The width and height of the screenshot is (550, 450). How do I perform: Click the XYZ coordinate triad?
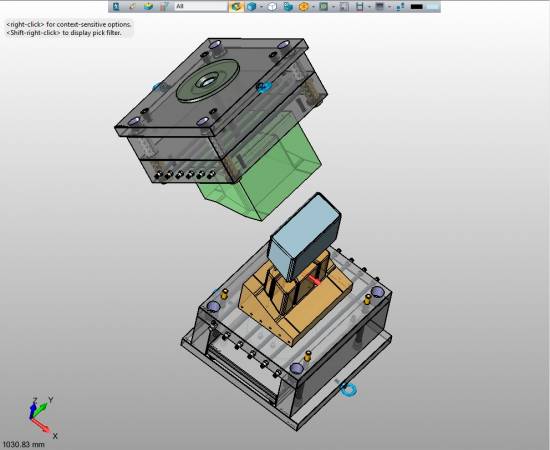click(x=41, y=416)
